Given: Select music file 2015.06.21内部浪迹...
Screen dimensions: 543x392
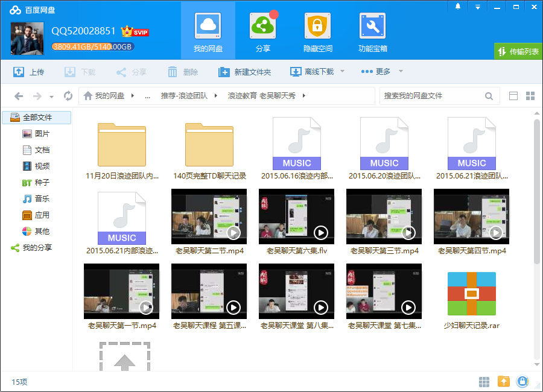Looking at the screenshot, I should coord(122,223).
